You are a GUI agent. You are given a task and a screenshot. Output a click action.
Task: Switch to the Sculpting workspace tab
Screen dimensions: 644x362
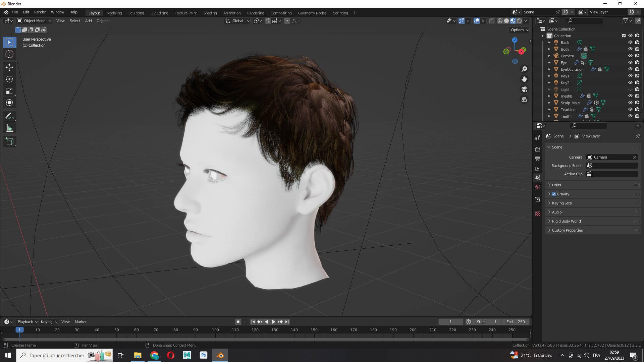[136, 13]
